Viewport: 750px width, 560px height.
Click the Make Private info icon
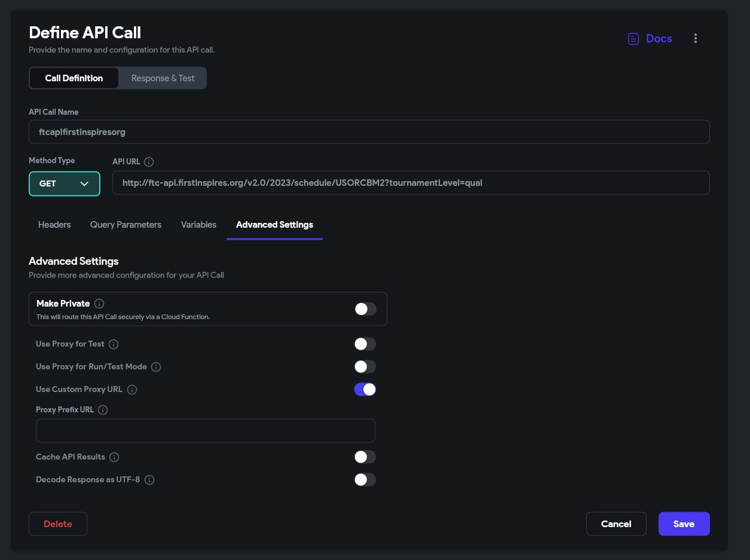click(x=99, y=304)
